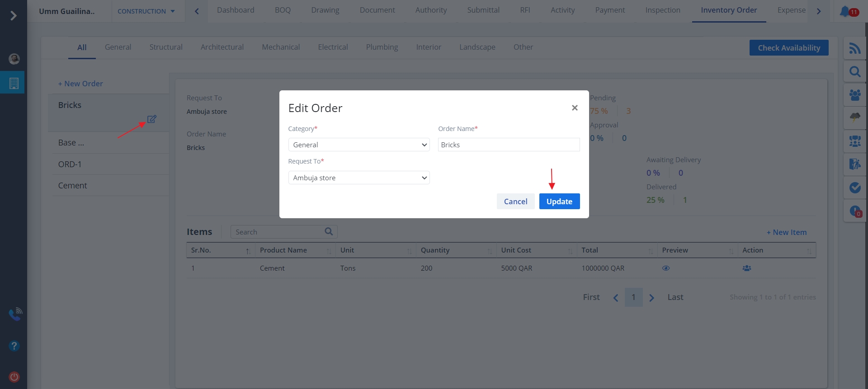868x389 pixels.
Task: Click into the Order Name text field
Action: click(509, 145)
